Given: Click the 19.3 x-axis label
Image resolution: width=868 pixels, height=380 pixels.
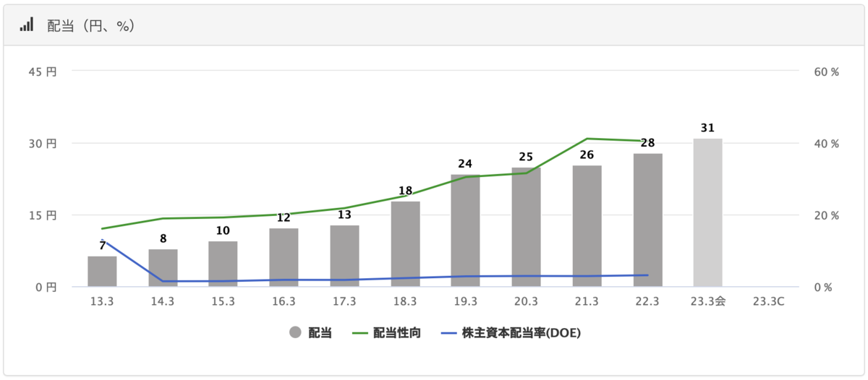Looking at the screenshot, I should click(465, 302).
